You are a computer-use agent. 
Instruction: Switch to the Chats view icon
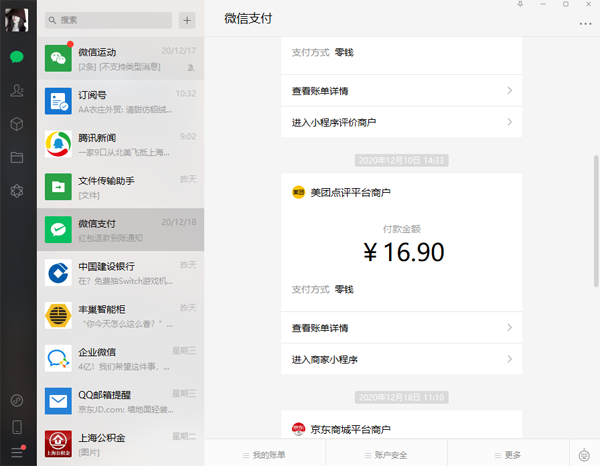17,57
